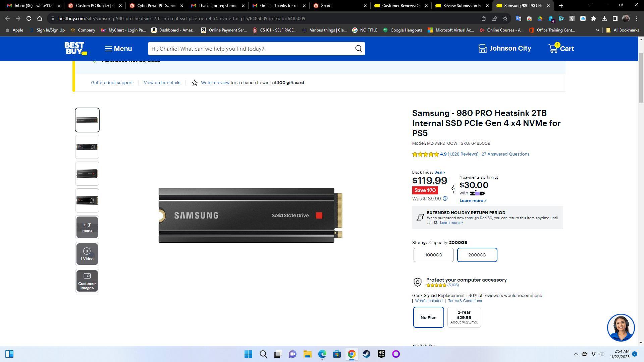Expand the plus 7 more images
The image size is (644, 362).
(x=87, y=227)
